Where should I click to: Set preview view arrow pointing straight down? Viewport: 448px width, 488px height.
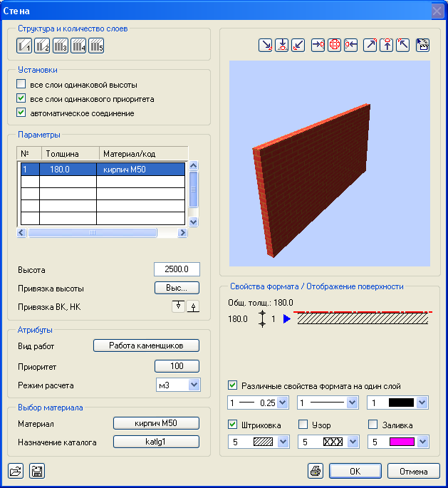point(281,45)
